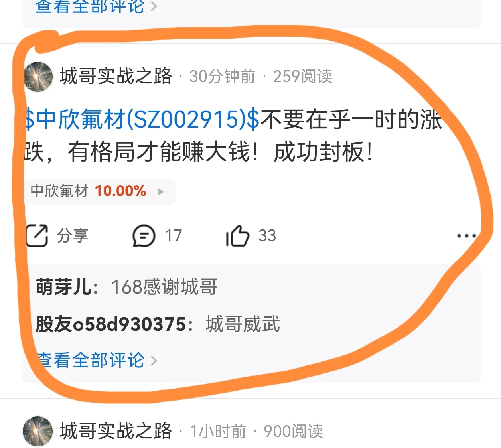This screenshot has width=501, height=448.
Task: Open the $中欣氟材(SZ002915)$ stock link
Action: click(x=142, y=119)
